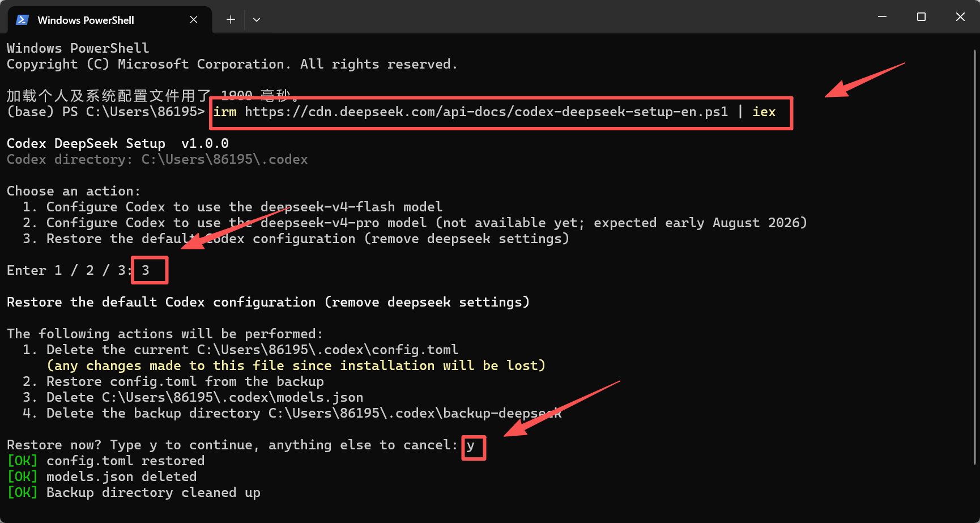
Task: Click the 'Codex DeepSeek Setup v1.0.0' line
Action: pyautogui.click(x=118, y=143)
